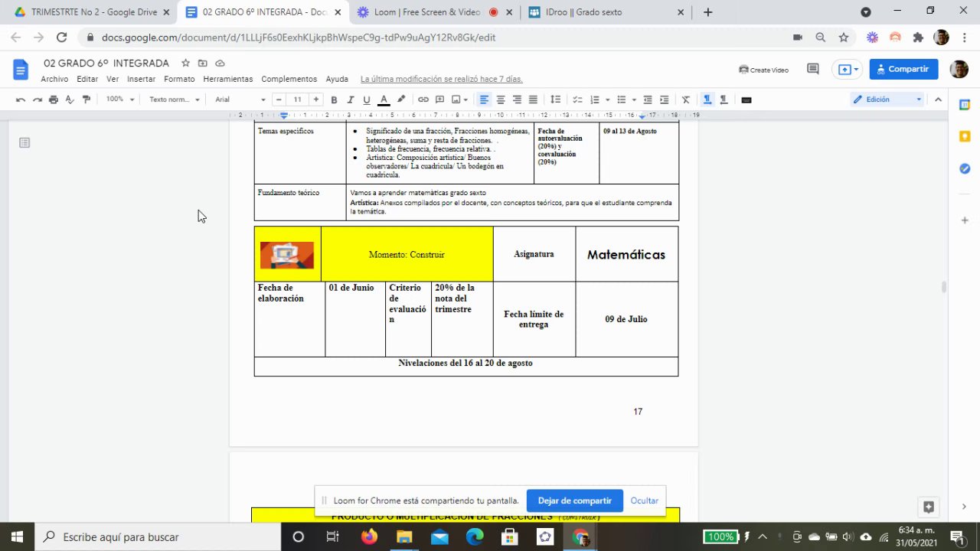Image resolution: width=980 pixels, height=551 pixels.
Task: Insert a checklist from the toolbar
Action: coord(578,99)
